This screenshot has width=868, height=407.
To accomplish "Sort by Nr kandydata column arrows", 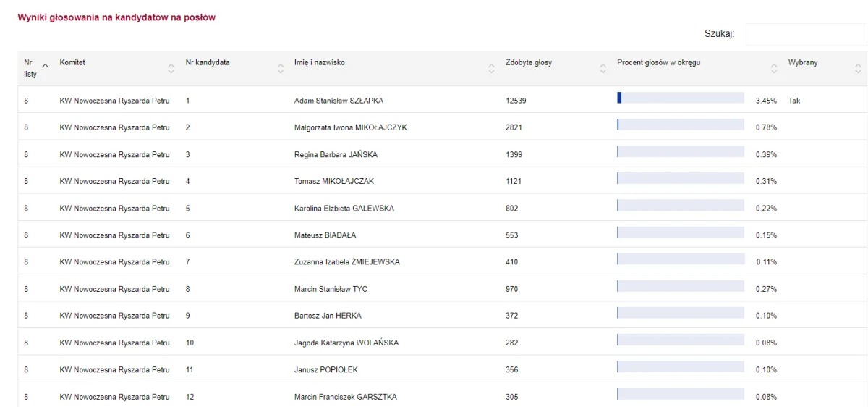I will point(281,69).
